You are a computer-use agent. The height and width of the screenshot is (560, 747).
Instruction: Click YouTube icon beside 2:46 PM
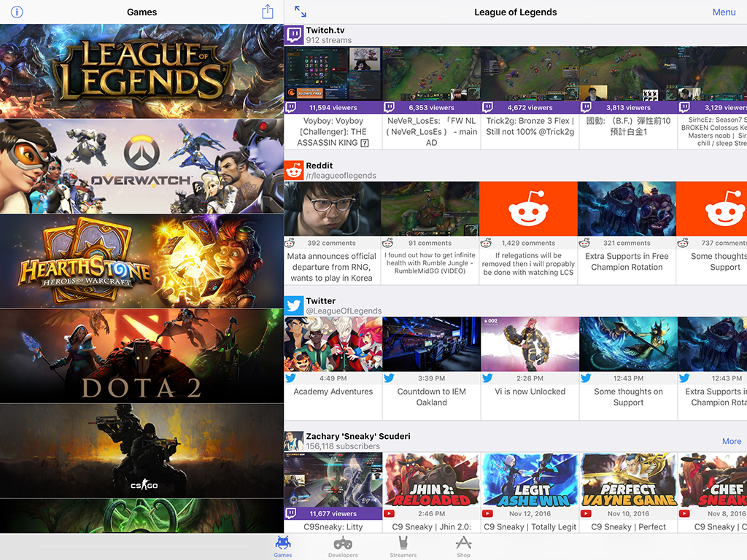[390, 513]
